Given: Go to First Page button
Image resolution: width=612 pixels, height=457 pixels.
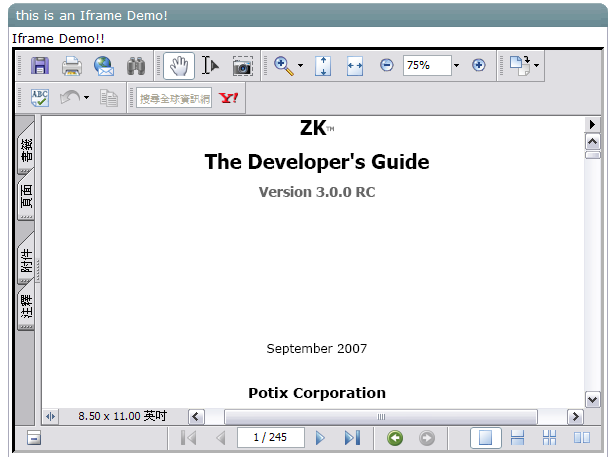Looking at the screenshot, I should pyautogui.click(x=189, y=438).
